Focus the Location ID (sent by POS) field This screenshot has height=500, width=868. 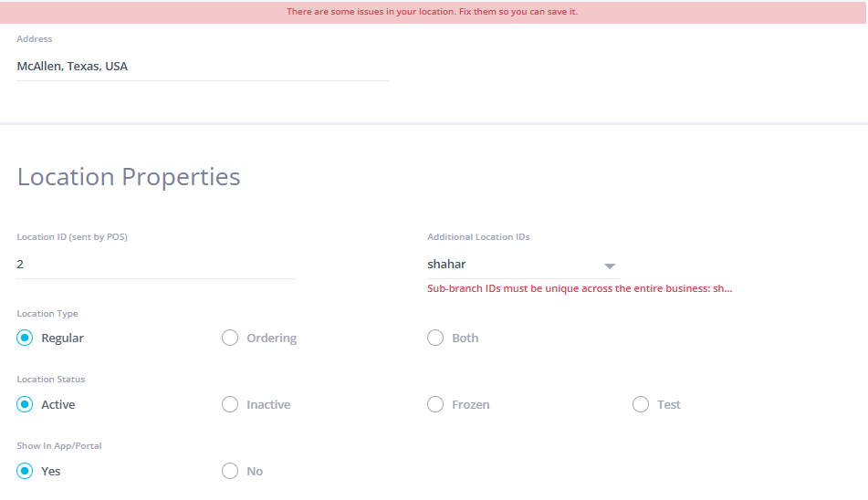(155, 265)
